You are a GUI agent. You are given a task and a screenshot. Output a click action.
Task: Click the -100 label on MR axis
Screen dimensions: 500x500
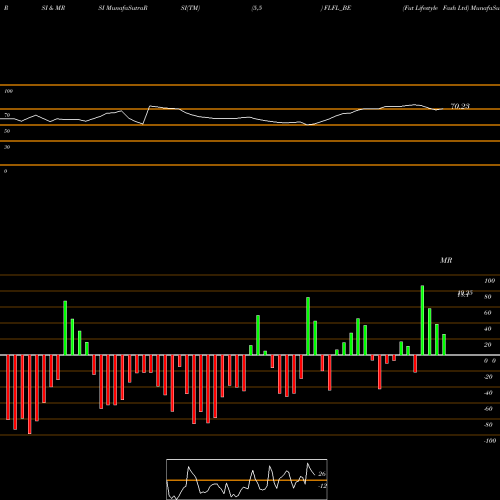(490, 441)
